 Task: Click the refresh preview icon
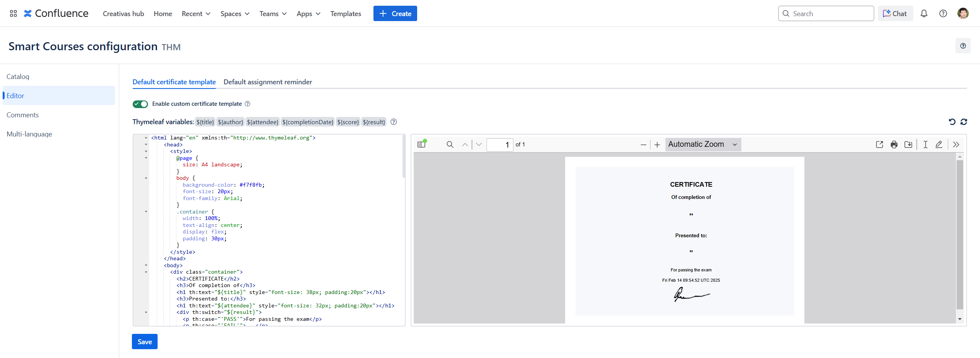point(964,122)
